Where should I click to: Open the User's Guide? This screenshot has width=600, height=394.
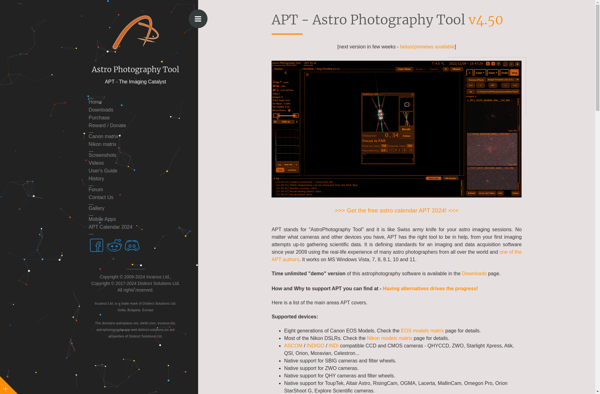[103, 171]
